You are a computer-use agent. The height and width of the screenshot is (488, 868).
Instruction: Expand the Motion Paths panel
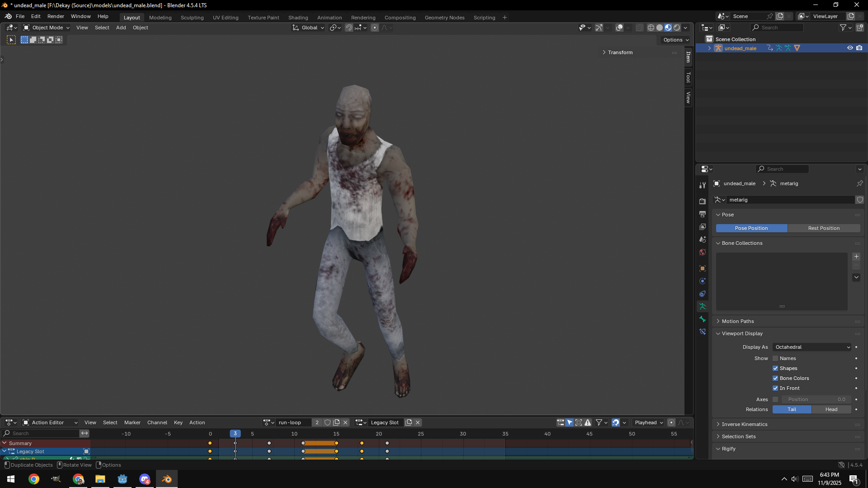(737, 321)
